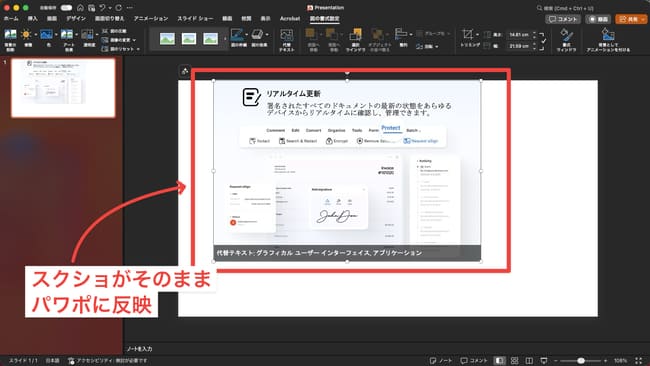Image resolution: width=650 pixels, height=366 pixels.
Task: Select the Crop tool icon
Action: [x=468, y=34]
